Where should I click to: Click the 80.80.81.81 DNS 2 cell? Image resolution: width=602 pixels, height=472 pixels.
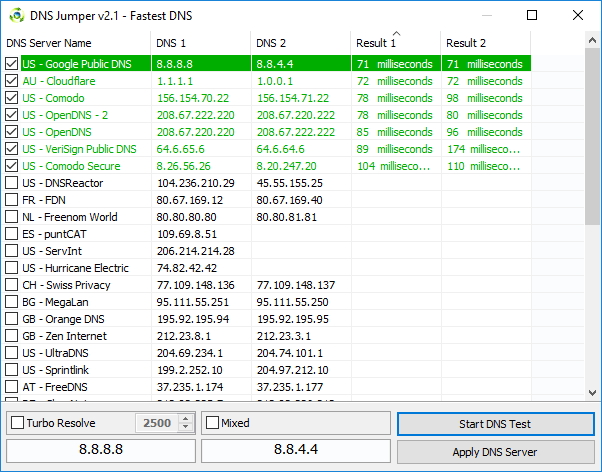(301, 217)
